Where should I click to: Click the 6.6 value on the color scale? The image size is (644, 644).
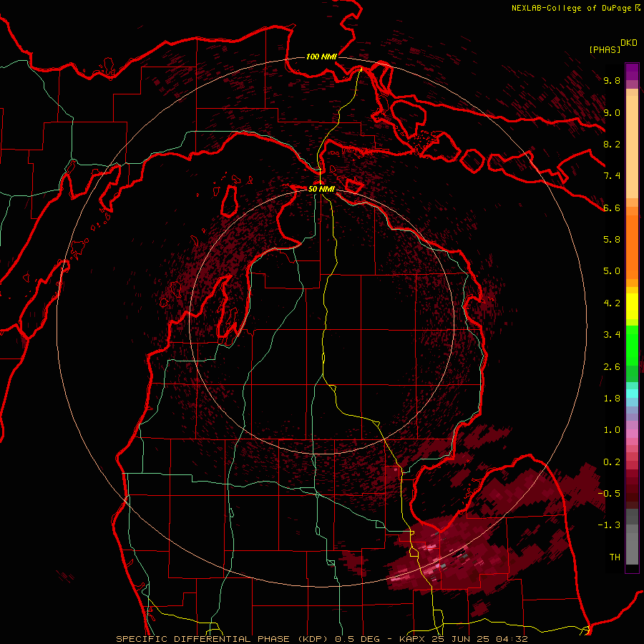(x=612, y=208)
